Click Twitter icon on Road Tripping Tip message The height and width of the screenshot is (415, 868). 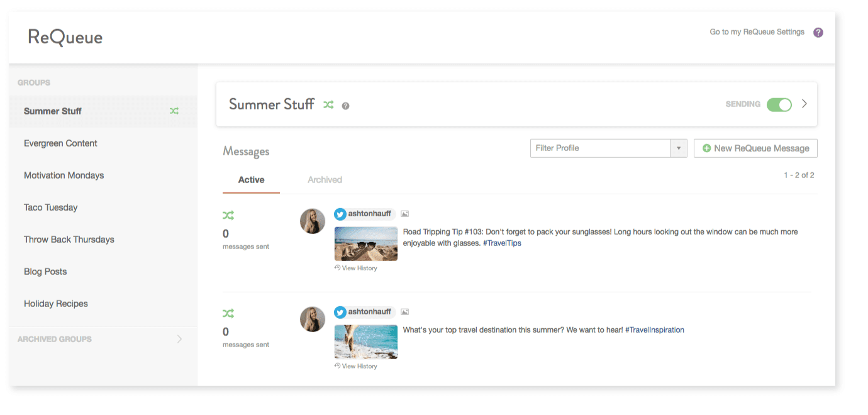pos(340,214)
